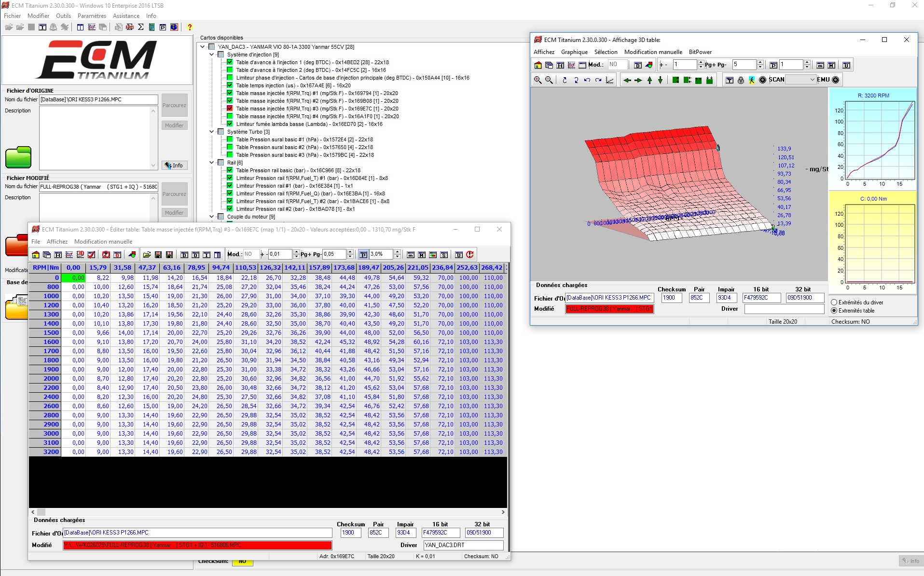Open the Outils menu
The height and width of the screenshot is (576, 924).
pyautogui.click(x=63, y=16)
